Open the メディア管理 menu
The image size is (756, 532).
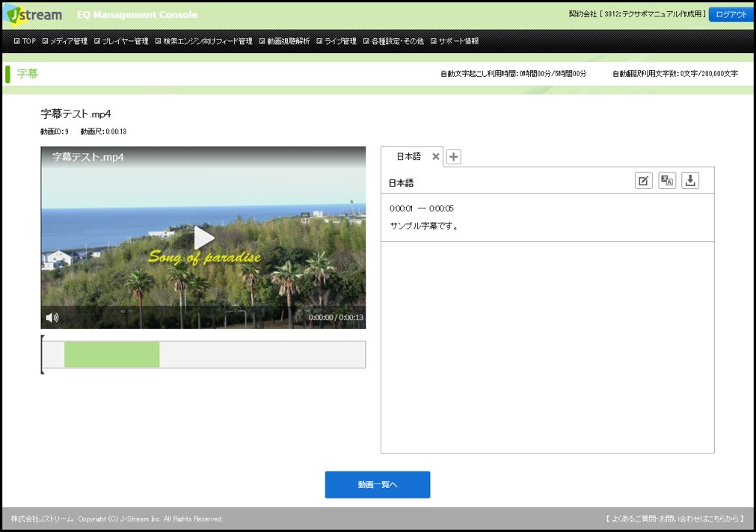[x=64, y=41]
